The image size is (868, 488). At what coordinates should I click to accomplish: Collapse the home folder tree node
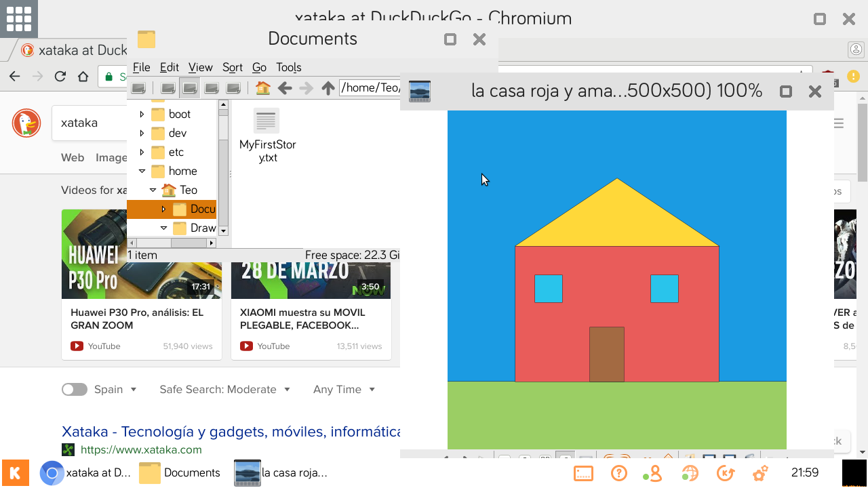(x=142, y=171)
